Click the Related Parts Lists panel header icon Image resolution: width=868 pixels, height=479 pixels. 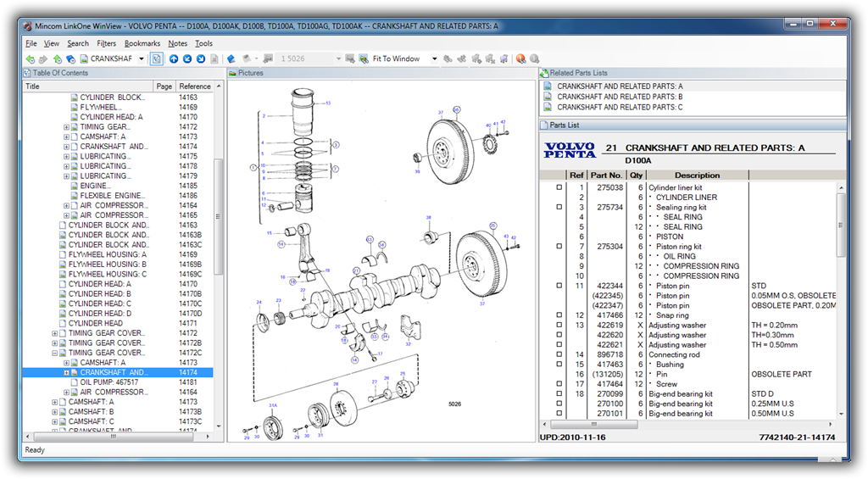pos(544,73)
